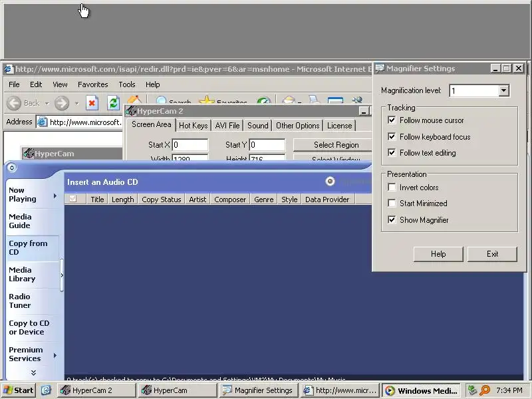Viewport: 532px width, 399px height.
Task: Switch to HyperCam 2 taskbar button
Action: 96,390
